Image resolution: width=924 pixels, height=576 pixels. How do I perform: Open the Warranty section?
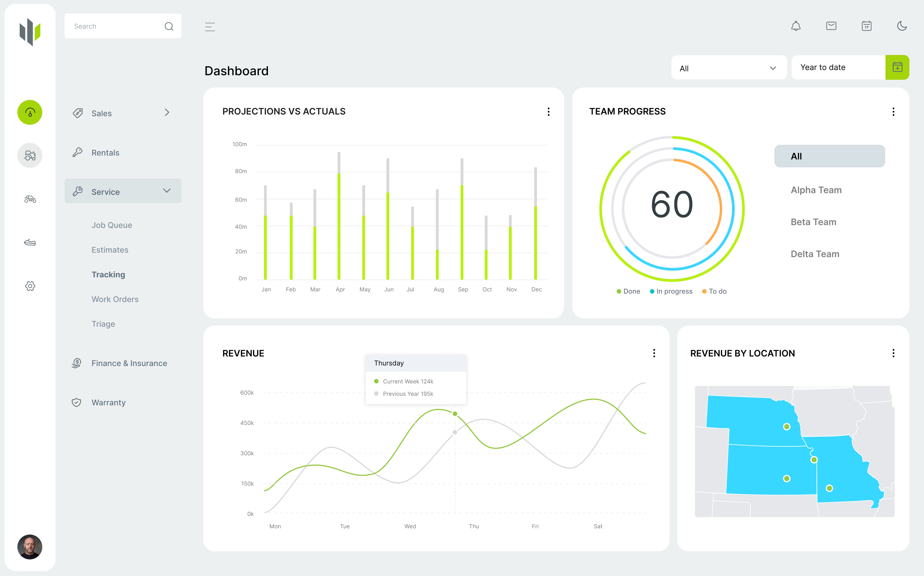tap(109, 402)
